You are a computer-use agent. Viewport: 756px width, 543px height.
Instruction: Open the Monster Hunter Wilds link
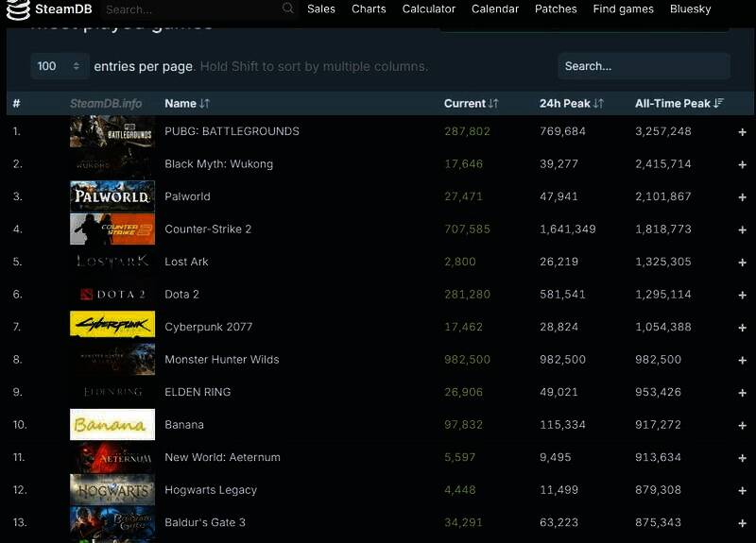click(221, 360)
